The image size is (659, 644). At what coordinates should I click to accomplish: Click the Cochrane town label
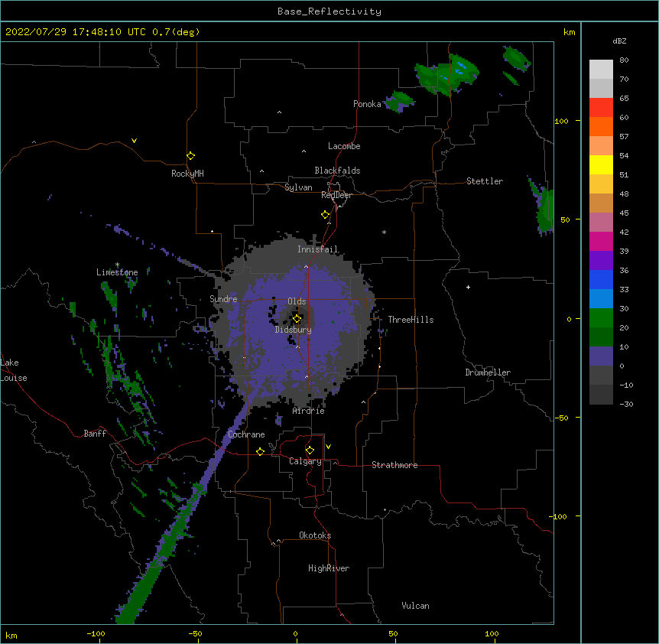(246, 434)
